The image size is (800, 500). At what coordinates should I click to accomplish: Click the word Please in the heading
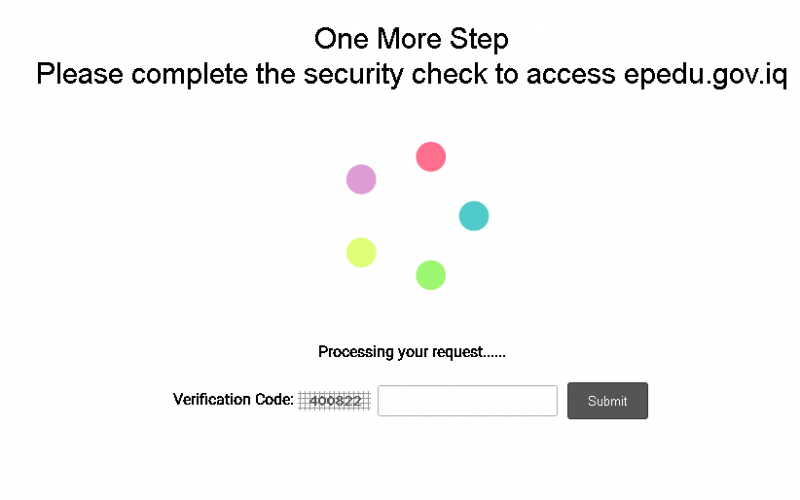[x=80, y=74]
